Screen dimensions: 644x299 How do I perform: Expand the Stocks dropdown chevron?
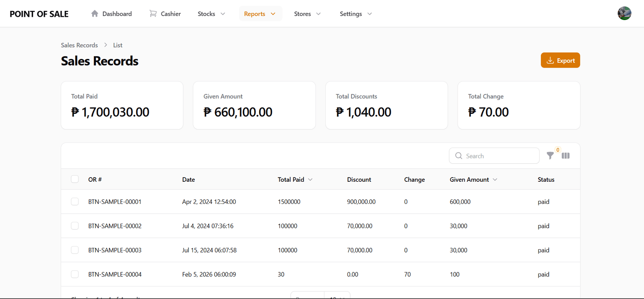[x=223, y=14]
